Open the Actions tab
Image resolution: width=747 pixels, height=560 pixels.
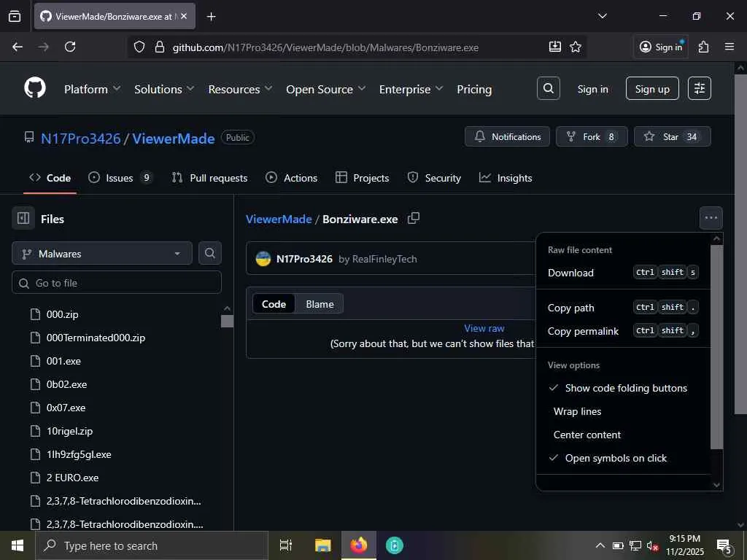click(x=292, y=178)
